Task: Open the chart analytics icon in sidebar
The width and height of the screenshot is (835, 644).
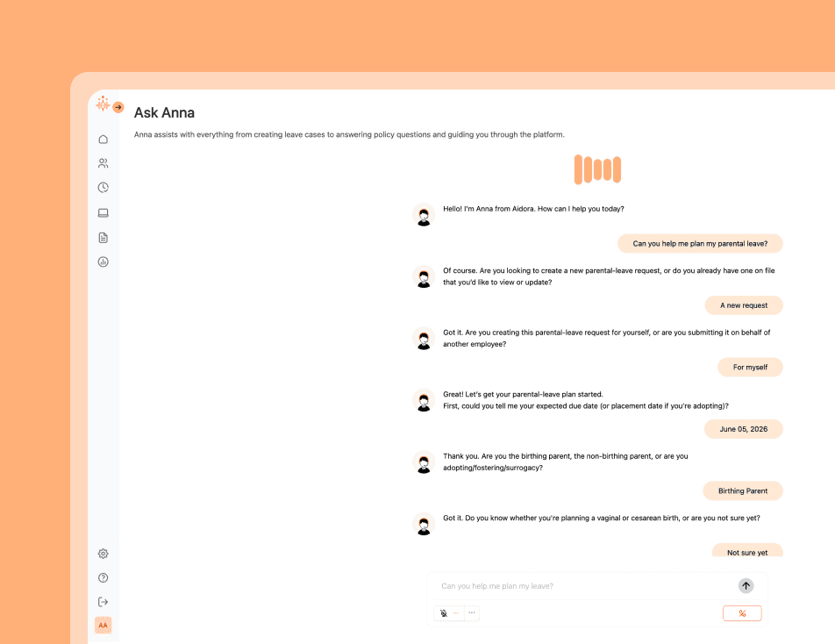Action: coord(103,261)
